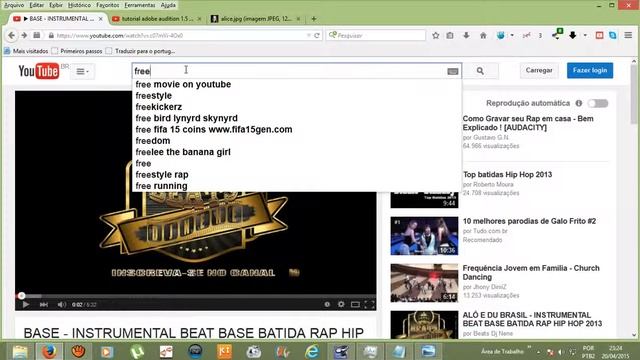
Task: Open the Firefox hamburger menu
Action: pos(628,36)
